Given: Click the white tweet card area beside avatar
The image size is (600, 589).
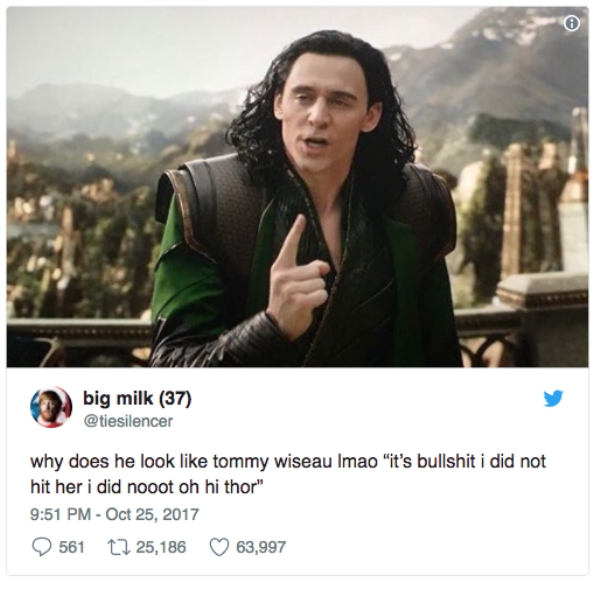Looking at the screenshot, I should point(364,408).
